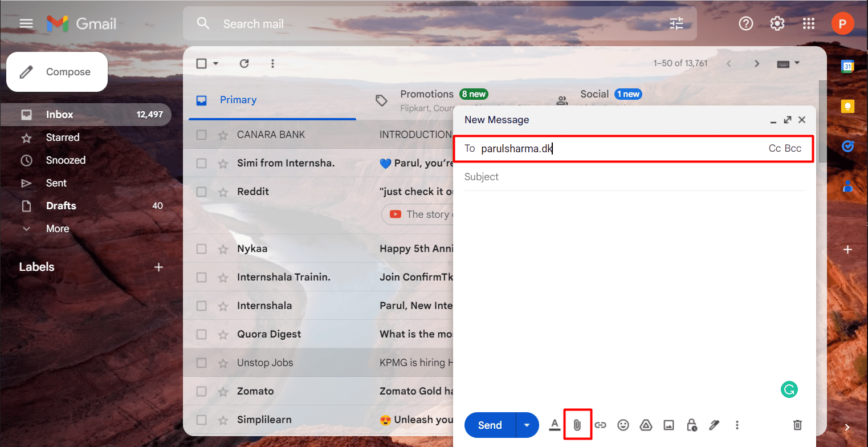
Task: Get add-ons plus icon in side panel
Action: (847, 250)
